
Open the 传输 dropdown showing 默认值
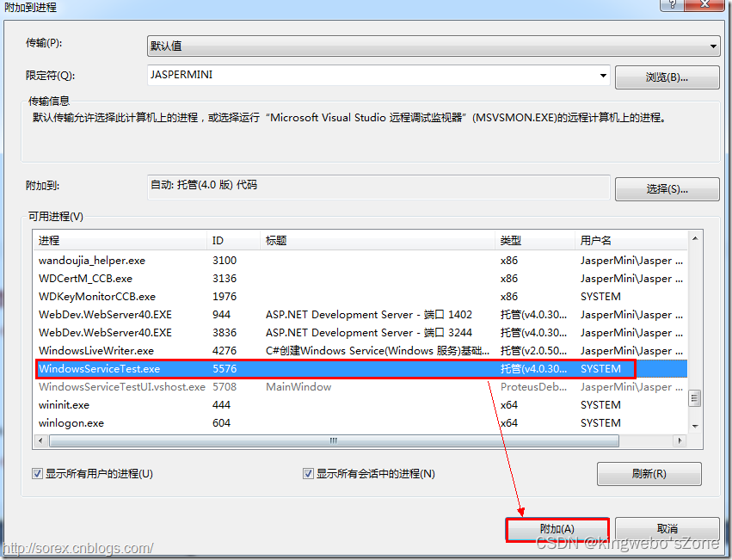pyautogui.click(x=712, y=46)
